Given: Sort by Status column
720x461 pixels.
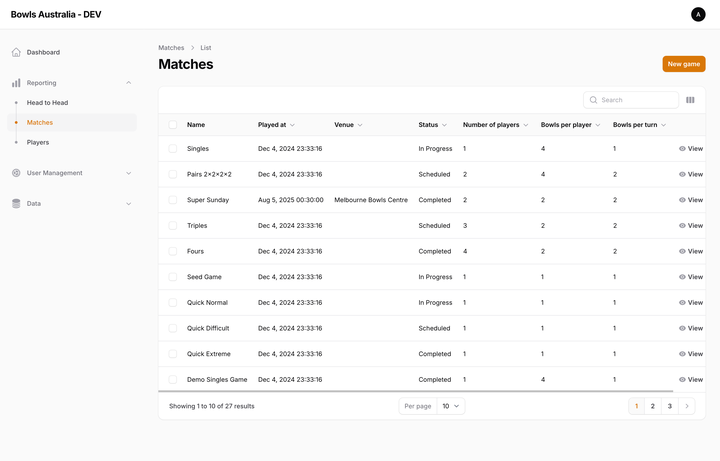Looking at the screenshot, I should (432, 125).
